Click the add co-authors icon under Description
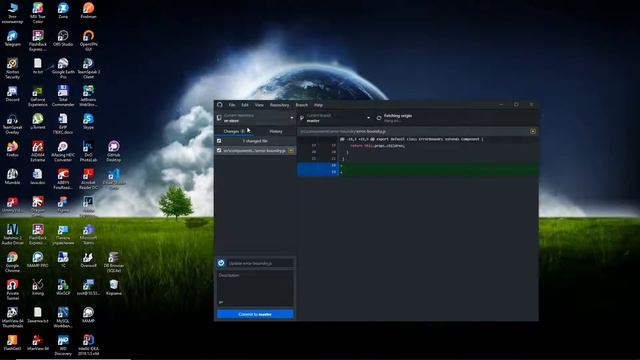This screenshot has height=360, width=640. (x=221, y=302)
